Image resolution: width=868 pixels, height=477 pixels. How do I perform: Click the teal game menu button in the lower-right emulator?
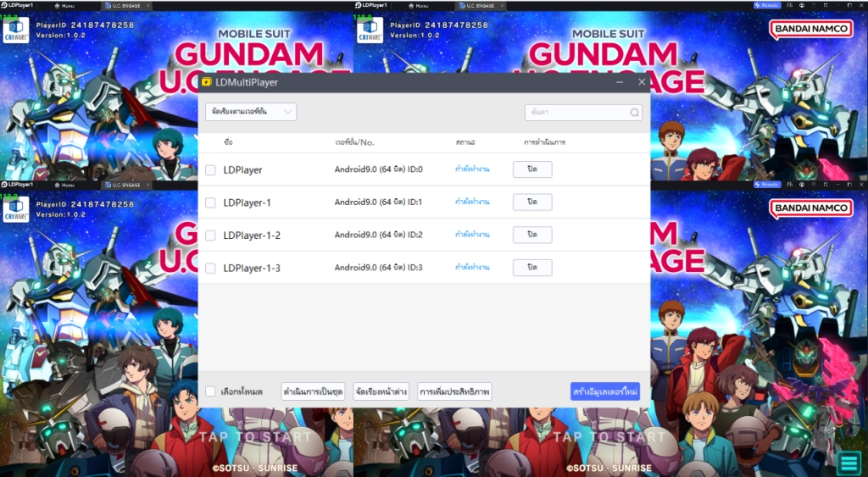[x=848, y=463]
